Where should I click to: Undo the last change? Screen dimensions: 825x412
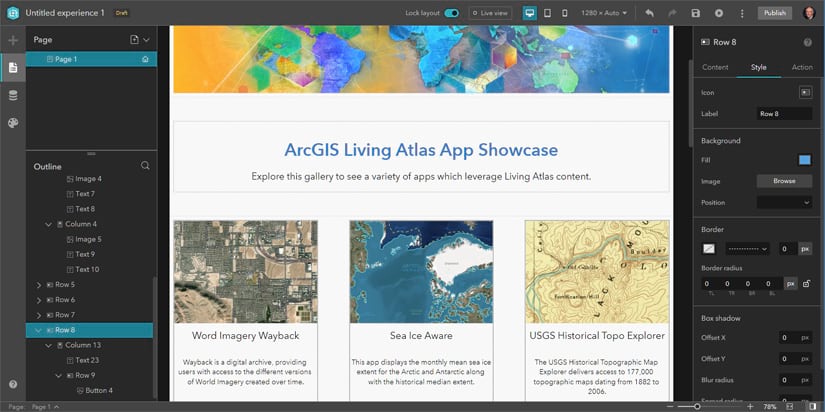(x=649, y=13)
